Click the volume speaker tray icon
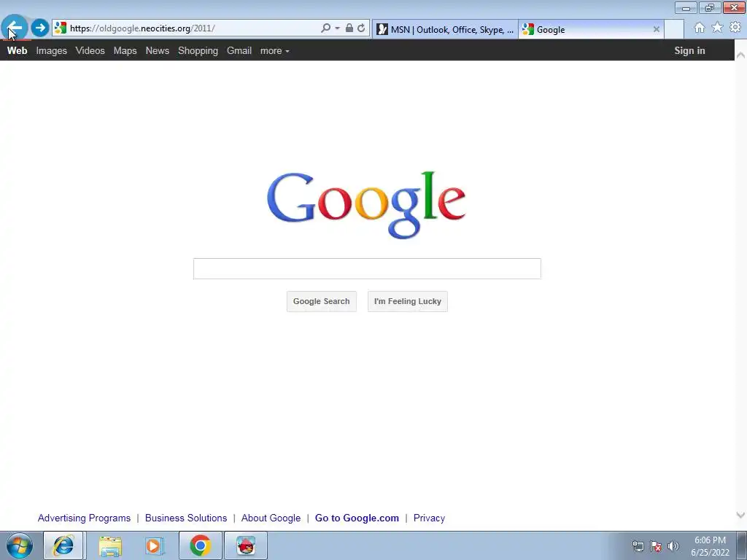This screenshot has width=747, height=560. pyautogui.click(x=673, y=546)
